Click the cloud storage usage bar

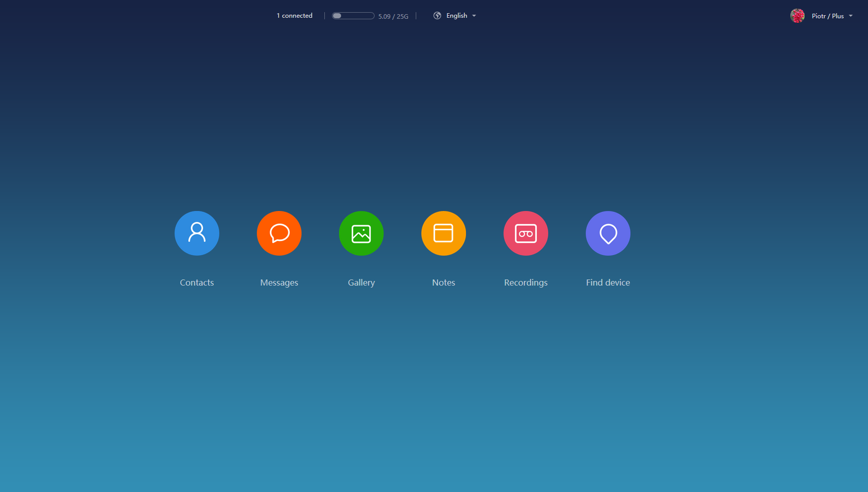click(353, 16)
